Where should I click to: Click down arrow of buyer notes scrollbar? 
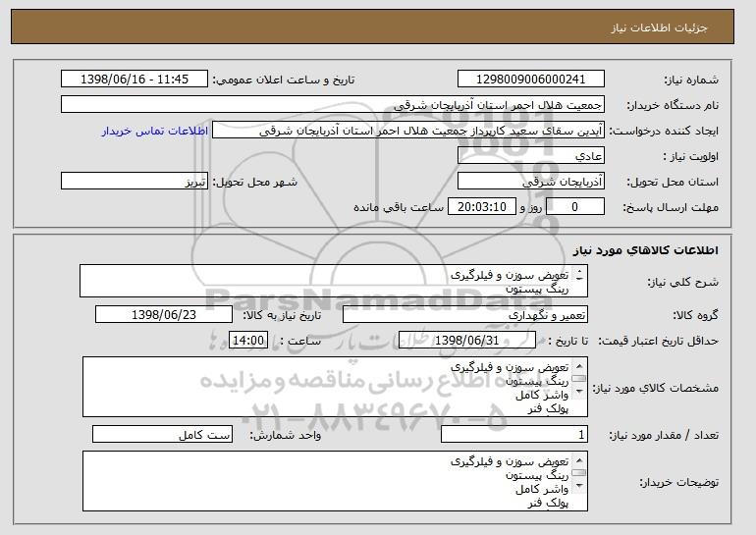[x=579, y=486]
